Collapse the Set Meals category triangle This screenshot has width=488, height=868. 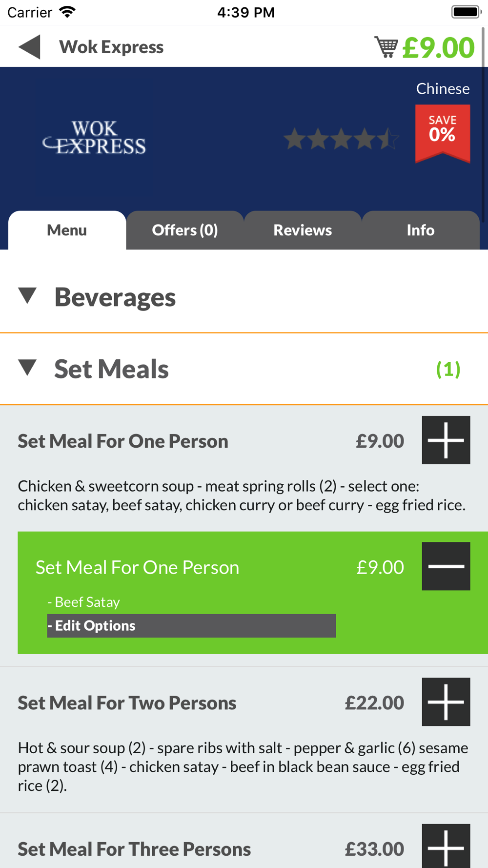coord(27,368)
